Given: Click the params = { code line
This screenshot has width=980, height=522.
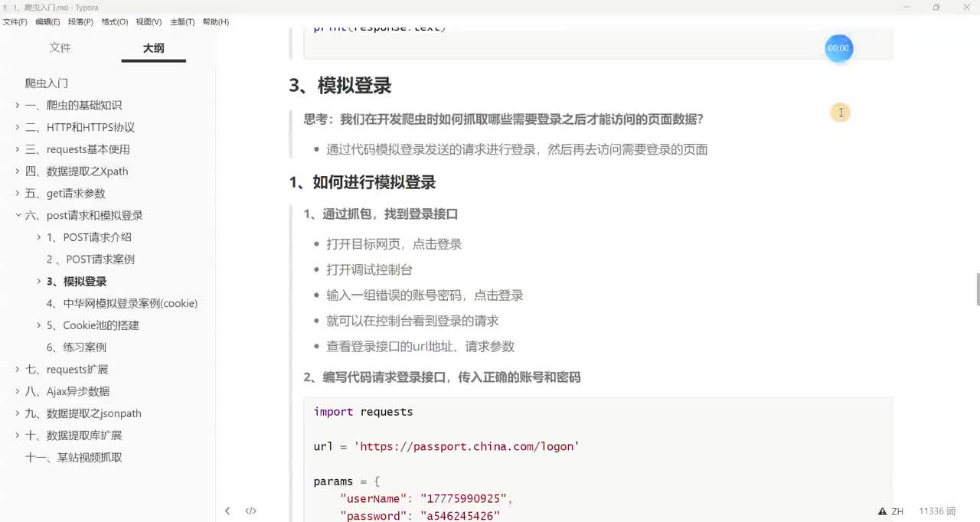Looking at the screenshot, I should click(346, 481).
